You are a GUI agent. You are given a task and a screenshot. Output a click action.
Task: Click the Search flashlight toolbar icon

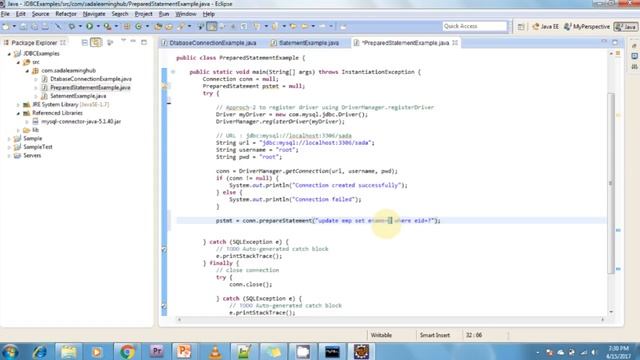pos(181,26)
